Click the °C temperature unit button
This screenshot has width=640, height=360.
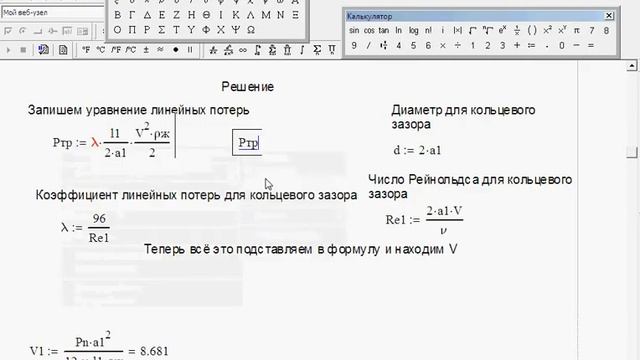(x=100, y=50)
